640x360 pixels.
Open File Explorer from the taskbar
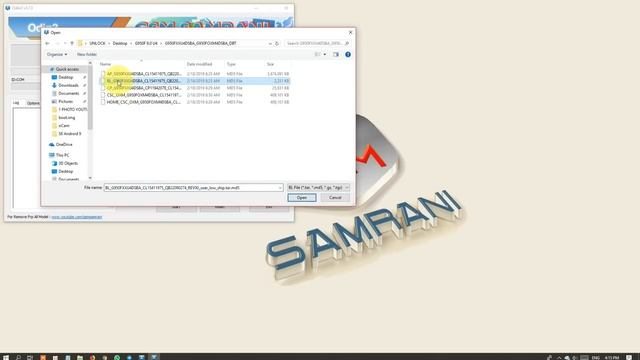coord(80,358)
